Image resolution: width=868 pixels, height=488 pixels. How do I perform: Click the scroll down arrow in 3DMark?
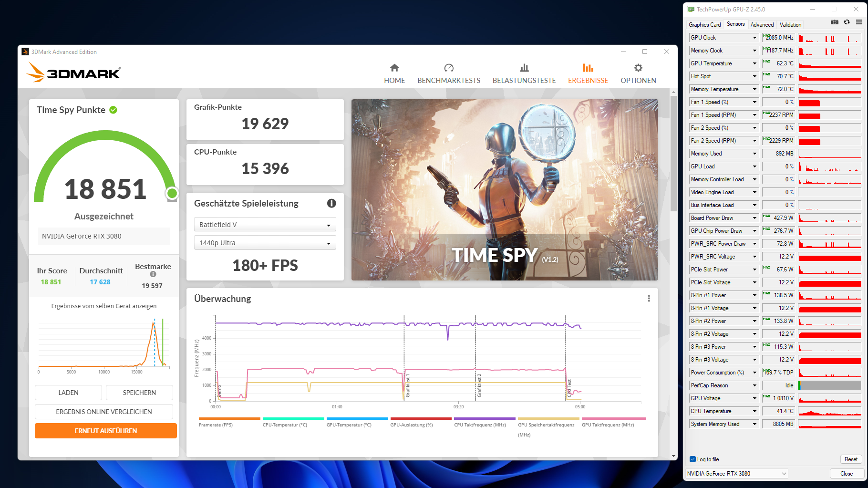click(674, 457)
